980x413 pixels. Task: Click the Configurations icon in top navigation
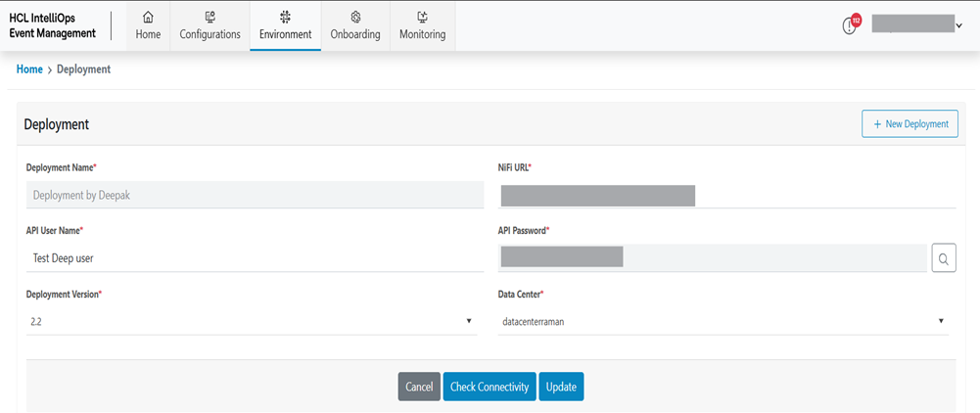click(x=210, y=17)
